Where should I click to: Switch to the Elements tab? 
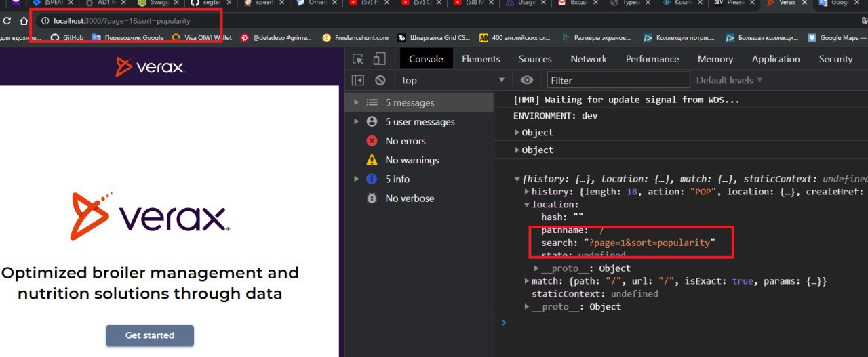(x=481, y=59)
